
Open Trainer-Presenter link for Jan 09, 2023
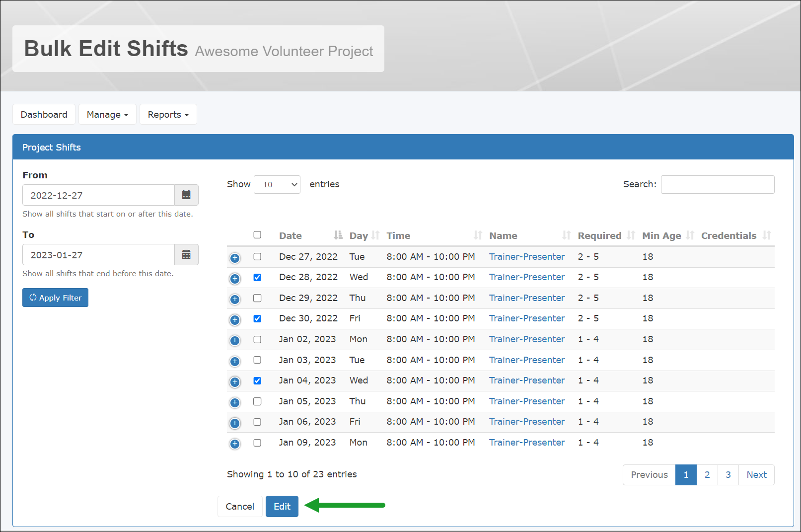point(527,443)
